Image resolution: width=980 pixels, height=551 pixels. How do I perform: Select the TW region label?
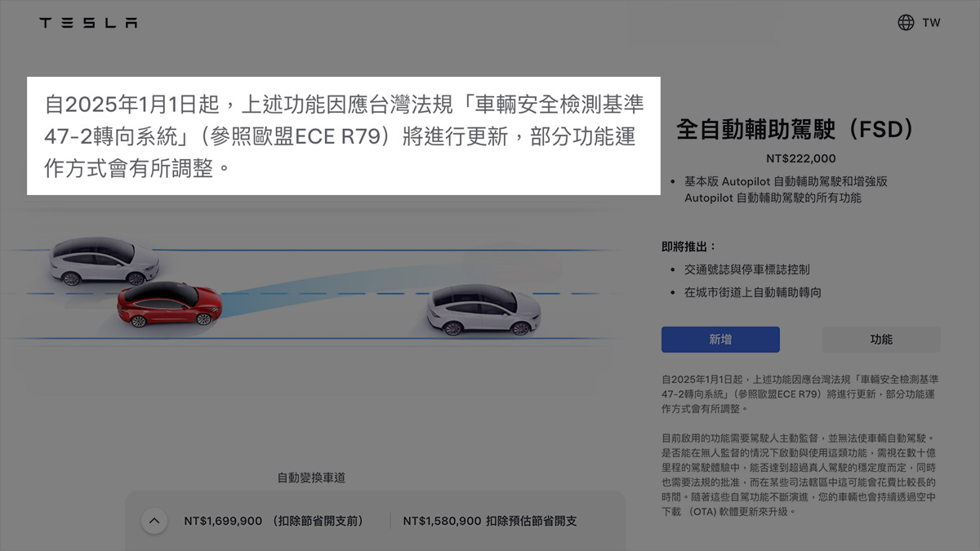point(931,23)
